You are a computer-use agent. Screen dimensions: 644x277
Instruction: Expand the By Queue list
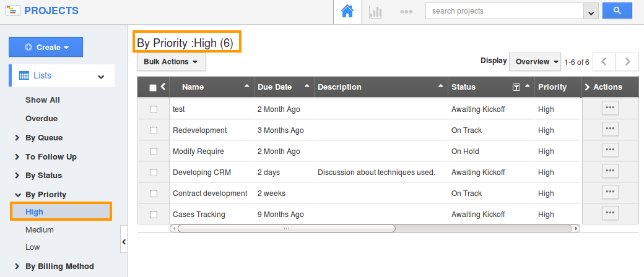(17, 138)
